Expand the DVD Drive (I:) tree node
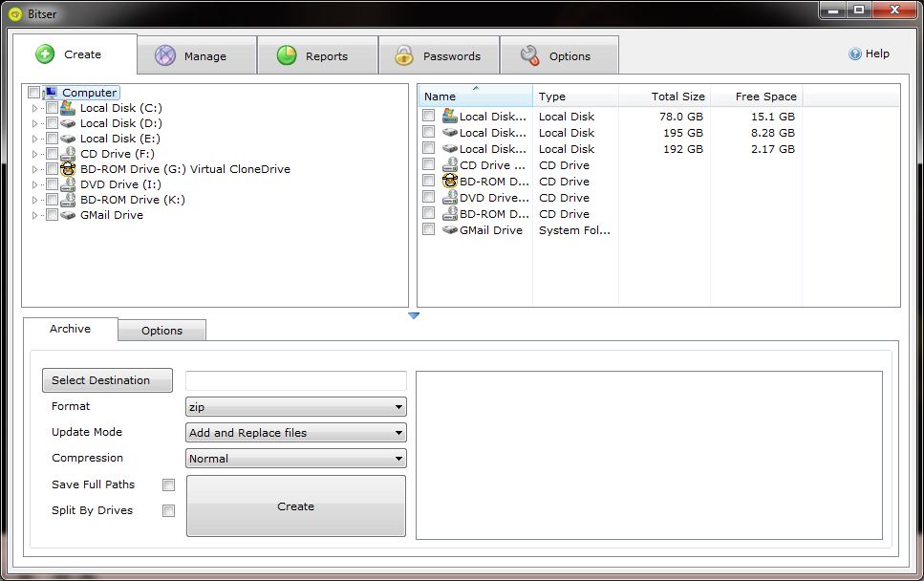924x581 pixels. coord(34,185)
